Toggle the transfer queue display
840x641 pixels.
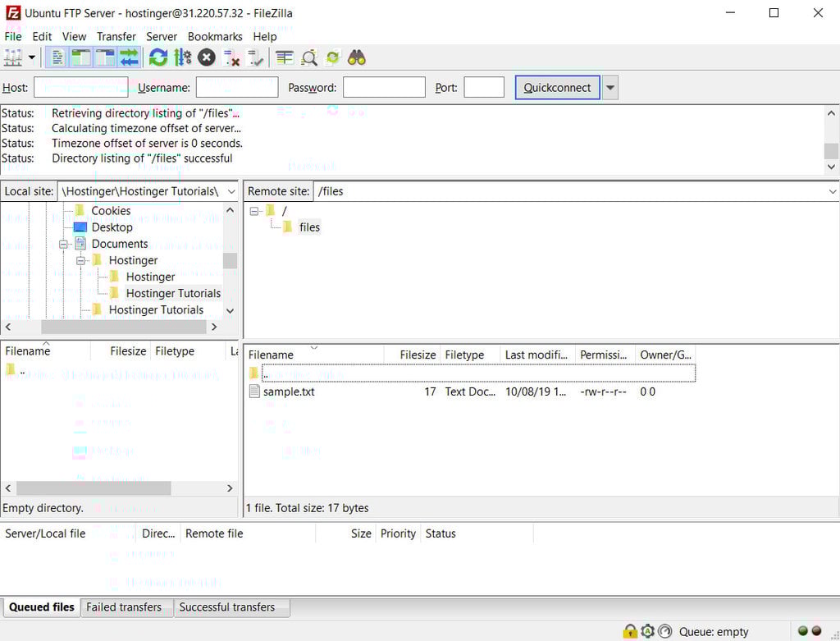pyautogui.click(x=129, y=57)
